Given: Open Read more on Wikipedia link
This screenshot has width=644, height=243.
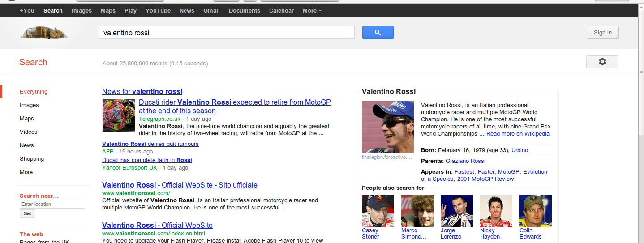Looking at the screenshot, I should 518,134.
